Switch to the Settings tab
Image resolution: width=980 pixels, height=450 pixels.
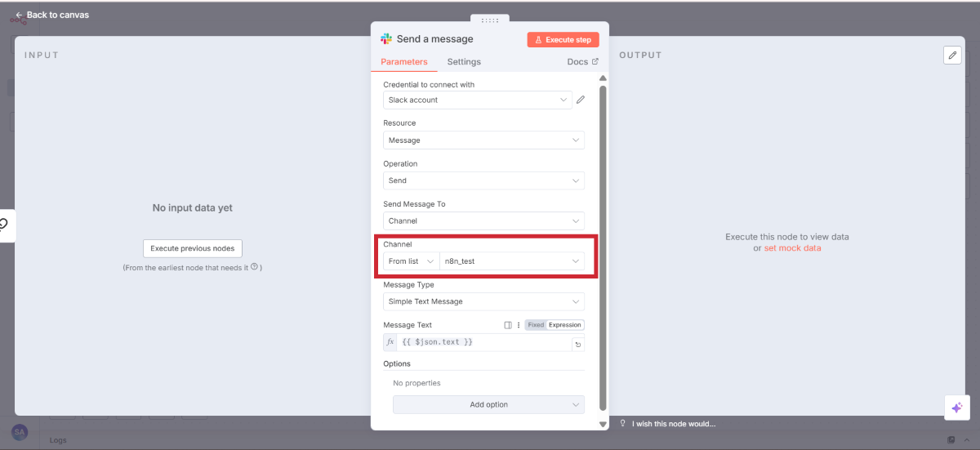tap(464, 62)
